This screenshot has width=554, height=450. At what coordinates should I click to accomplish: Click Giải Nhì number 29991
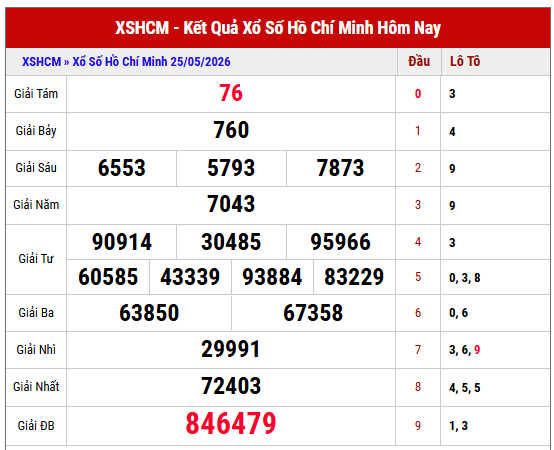pos(231,349)
